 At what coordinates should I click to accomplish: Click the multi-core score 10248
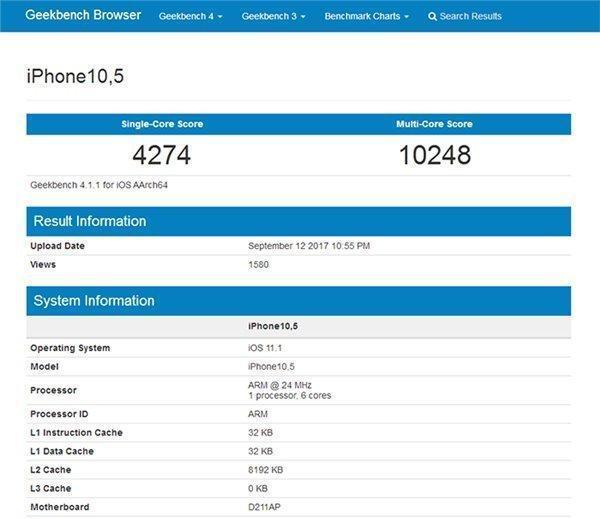[x=435, y=155]
